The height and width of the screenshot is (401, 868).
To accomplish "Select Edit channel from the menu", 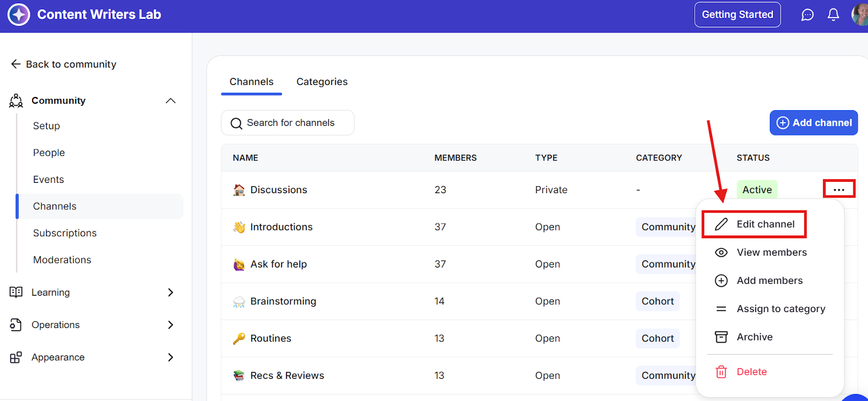I will tap(765, 224).
